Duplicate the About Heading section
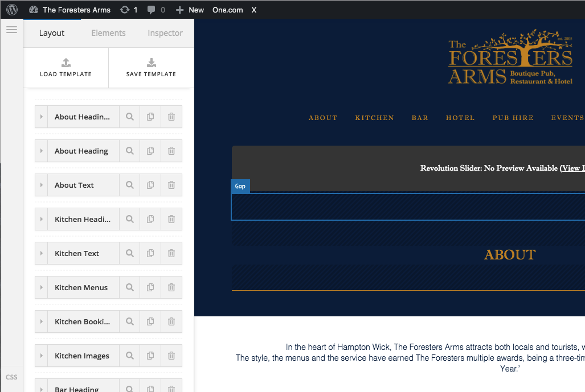This screenshot has width=585, height=392. point(150,151)
